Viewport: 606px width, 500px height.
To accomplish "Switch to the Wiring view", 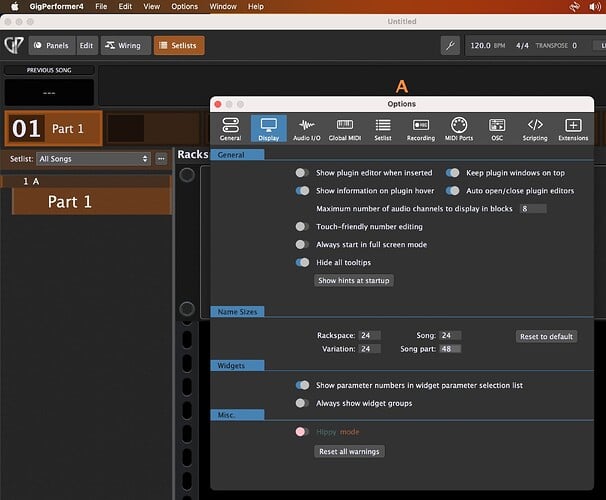I will [x=125, y=46].
